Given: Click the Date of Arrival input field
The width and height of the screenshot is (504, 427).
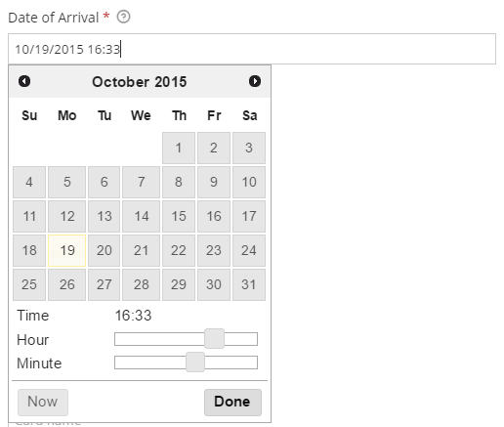Looking at the screenshot, I should (252, 49).
